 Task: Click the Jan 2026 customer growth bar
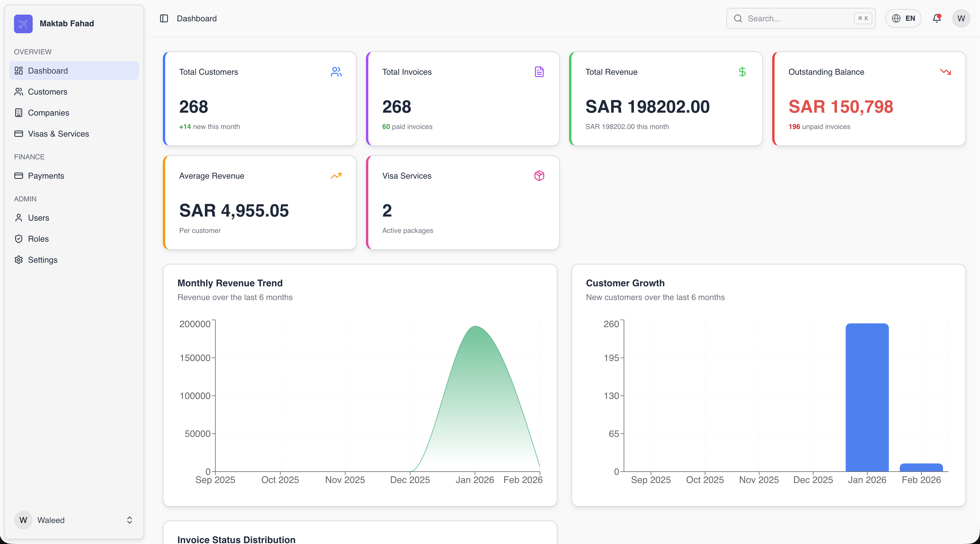(x=867, y=397)
